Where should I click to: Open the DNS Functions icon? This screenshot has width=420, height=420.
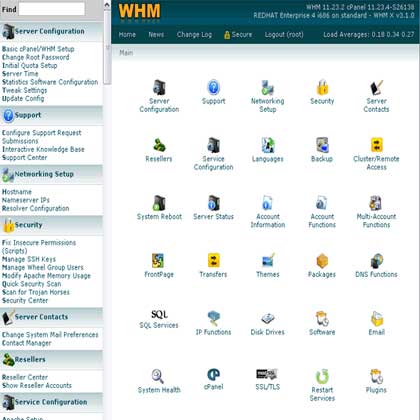(x=376, y=261)
